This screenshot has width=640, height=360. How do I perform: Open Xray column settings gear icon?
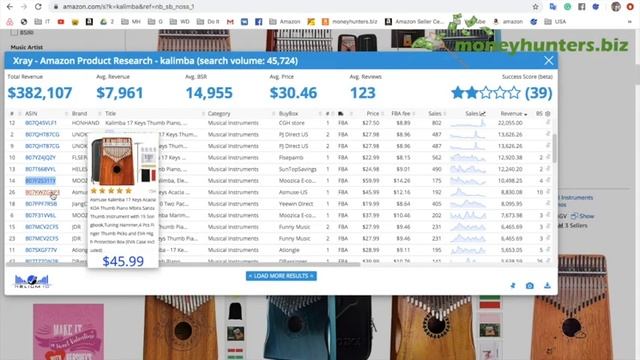(x=548, y=113)
